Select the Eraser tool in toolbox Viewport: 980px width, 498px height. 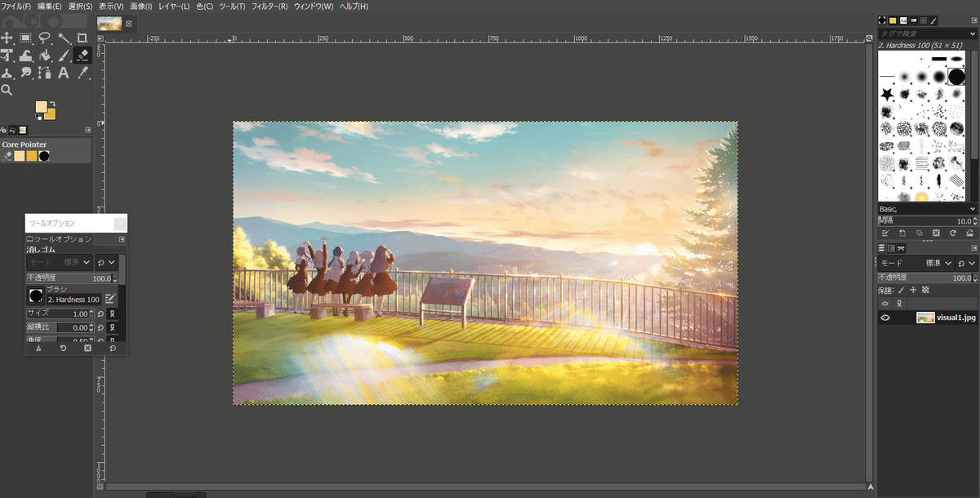[82, 56]
